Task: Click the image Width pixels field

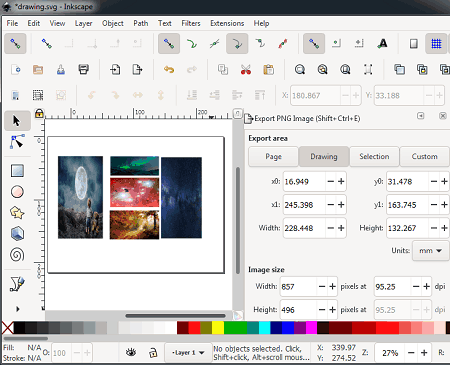Action: (298, 287)
